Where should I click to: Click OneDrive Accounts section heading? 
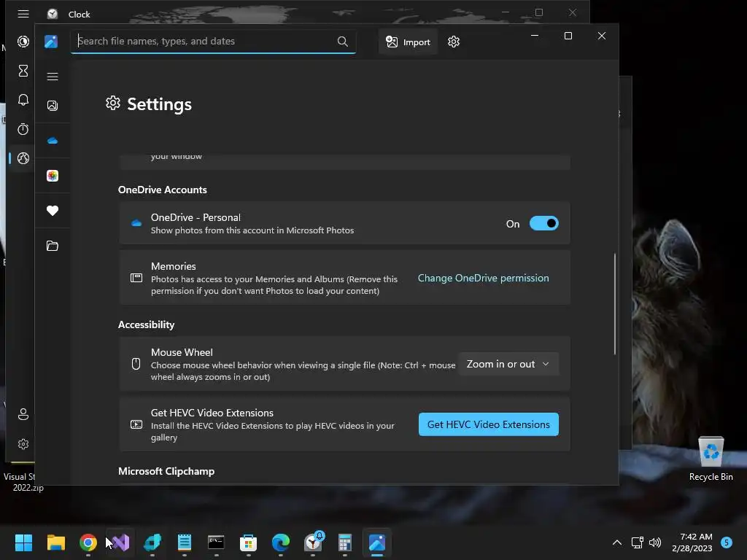163,190
